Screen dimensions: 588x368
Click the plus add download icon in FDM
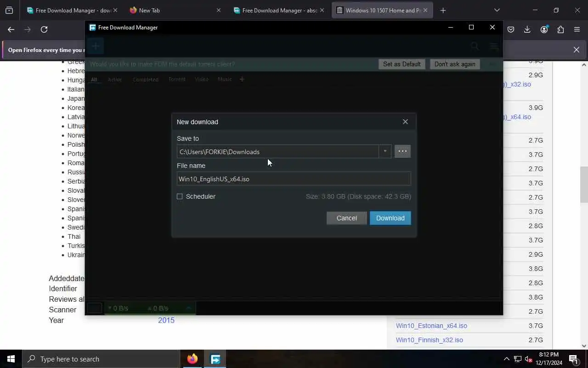point(96,46)
